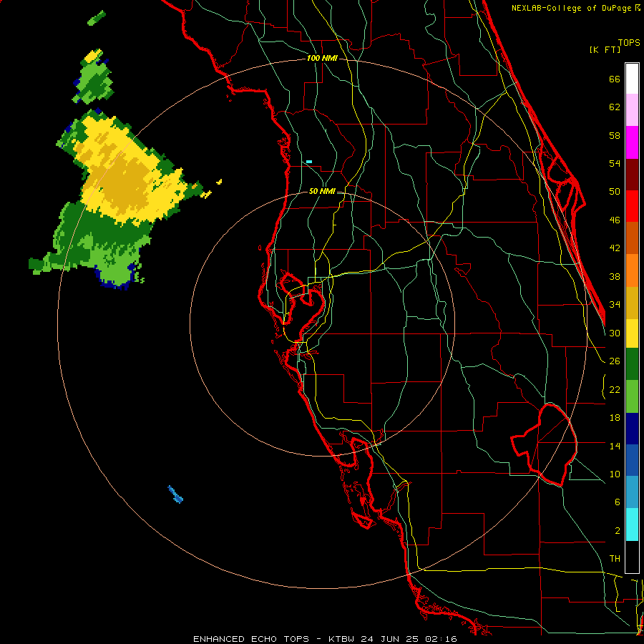Screen dimensions: 644x644
Task: Click the 24 JUN 25 date text
Action: tap(391, 639)
